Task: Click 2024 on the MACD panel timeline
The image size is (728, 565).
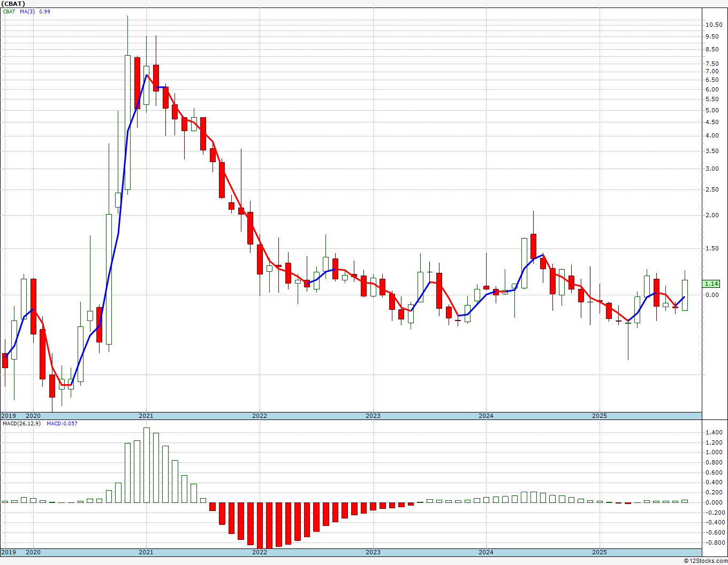Action: click(486, 552)
